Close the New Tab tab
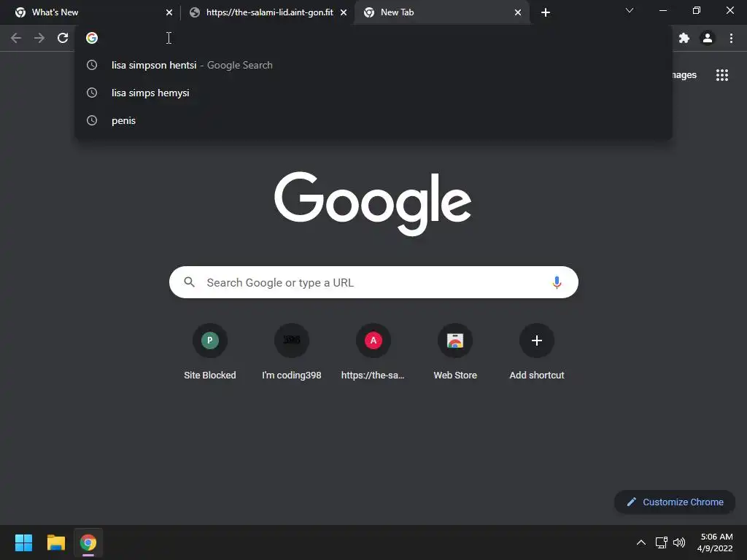Screen dimensions: 747x560 518,12
